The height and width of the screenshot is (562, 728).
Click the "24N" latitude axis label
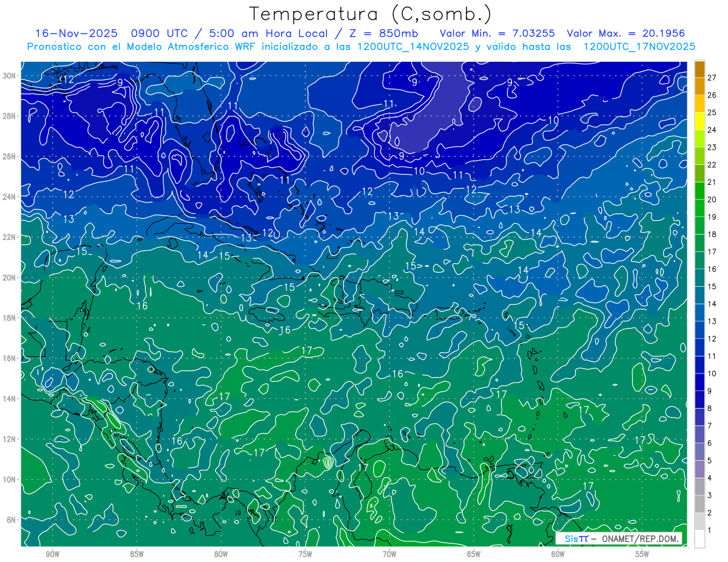[10, 196]
